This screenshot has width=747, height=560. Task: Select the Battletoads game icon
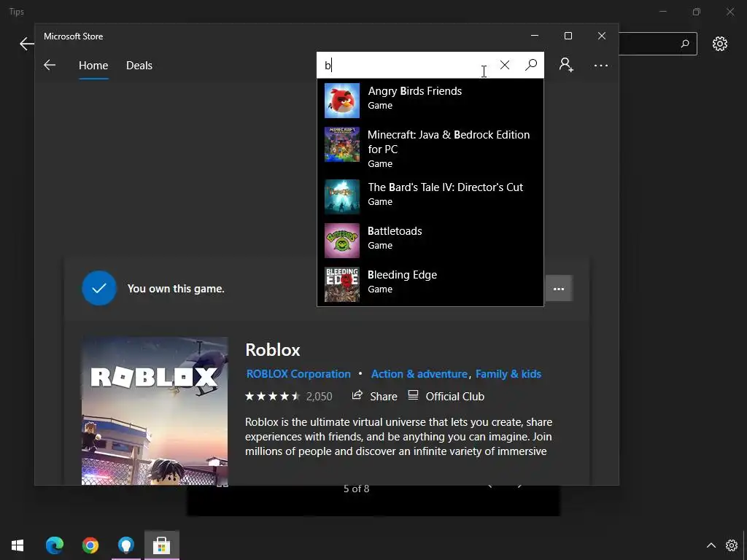pyautogui.click(x=342, y=241)
